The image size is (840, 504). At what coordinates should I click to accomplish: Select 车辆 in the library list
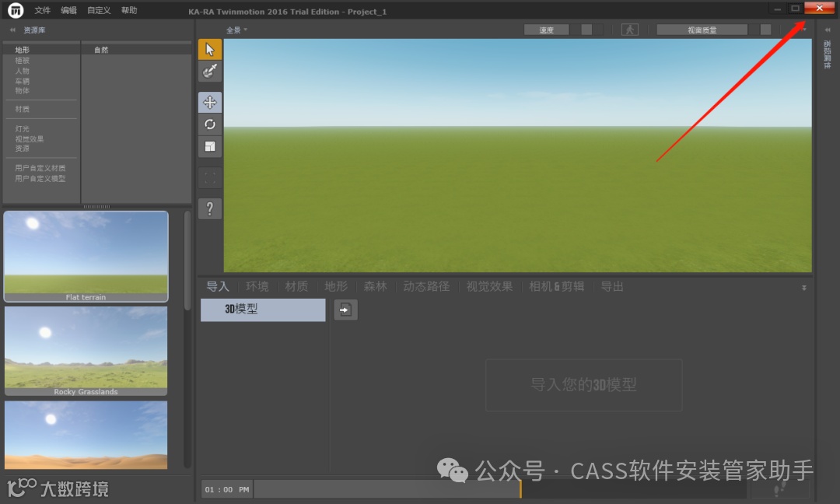(23, 82)
